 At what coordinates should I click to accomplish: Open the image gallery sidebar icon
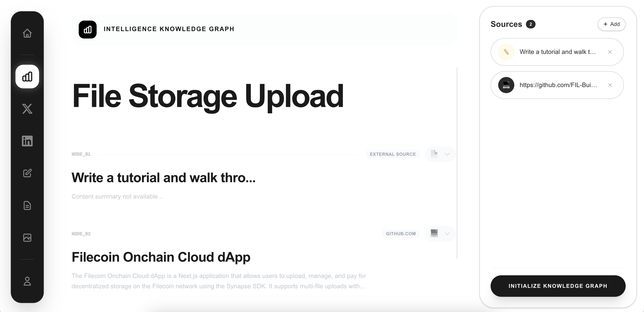click(x=27, y=238)
